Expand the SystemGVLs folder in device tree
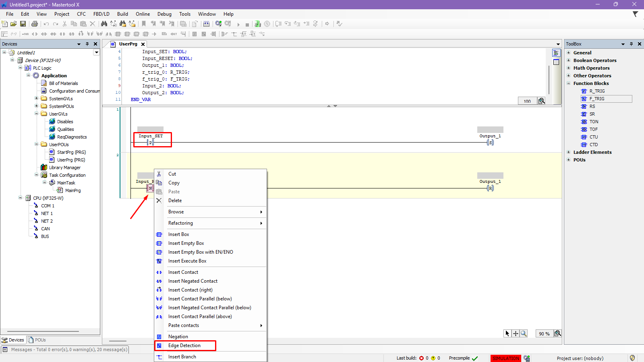The height and width of the screenshot is (362, 644). (36, 99)
